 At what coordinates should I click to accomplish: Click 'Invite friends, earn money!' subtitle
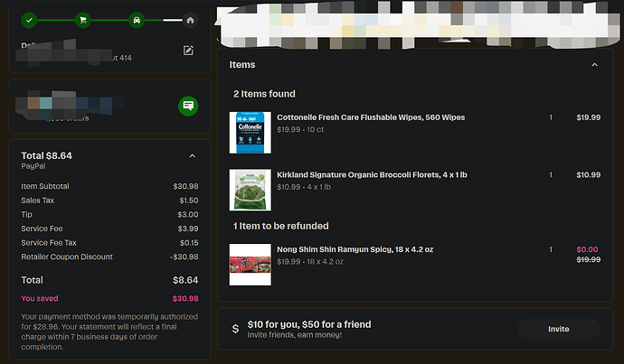click(x=295, y=335)
